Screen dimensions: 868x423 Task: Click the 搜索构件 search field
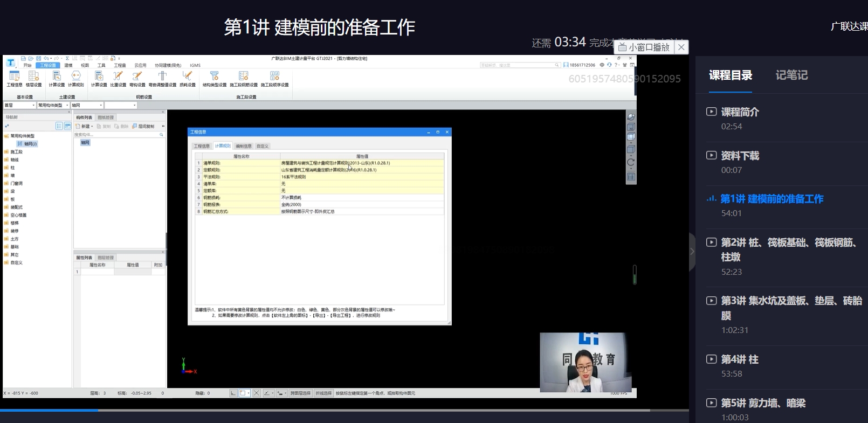point(119,135)
